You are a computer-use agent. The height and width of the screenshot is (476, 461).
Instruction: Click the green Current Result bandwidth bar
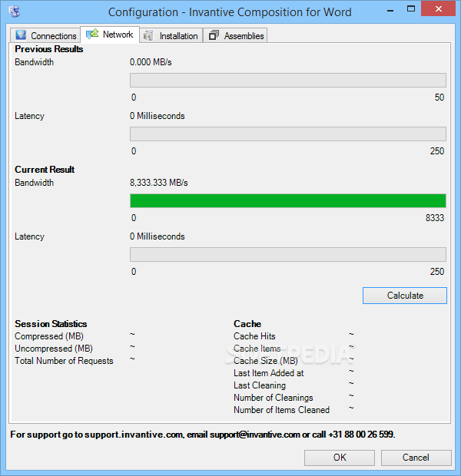(288, 200)
